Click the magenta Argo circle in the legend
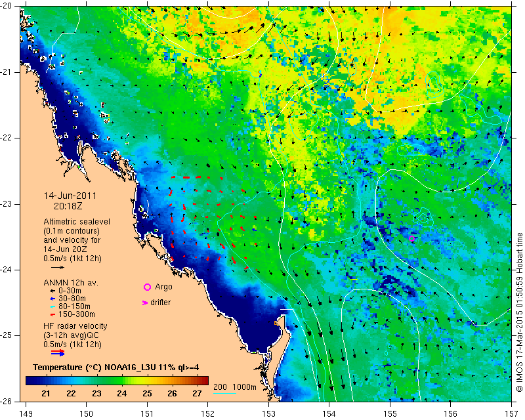The width and height of the screenshot is (525, 420). 147,287
